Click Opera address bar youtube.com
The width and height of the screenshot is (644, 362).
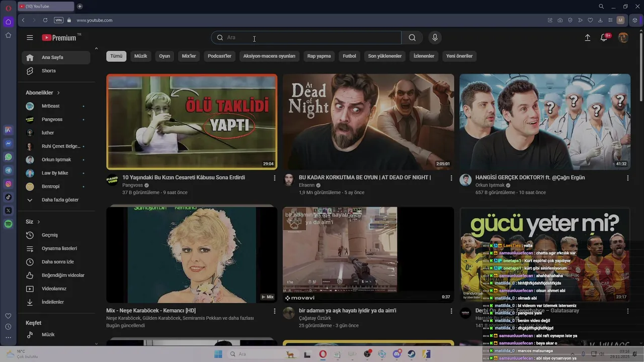[94, 20]
